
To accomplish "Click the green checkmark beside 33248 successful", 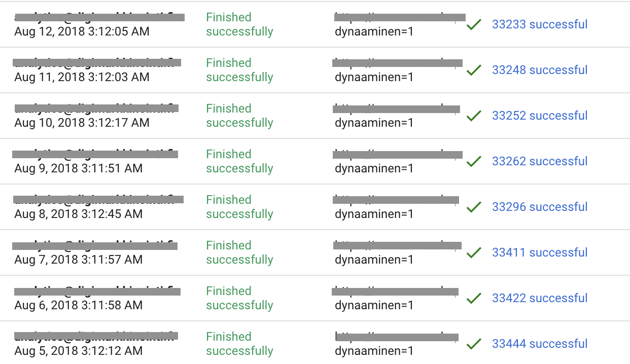I will [x=474, y=70].
